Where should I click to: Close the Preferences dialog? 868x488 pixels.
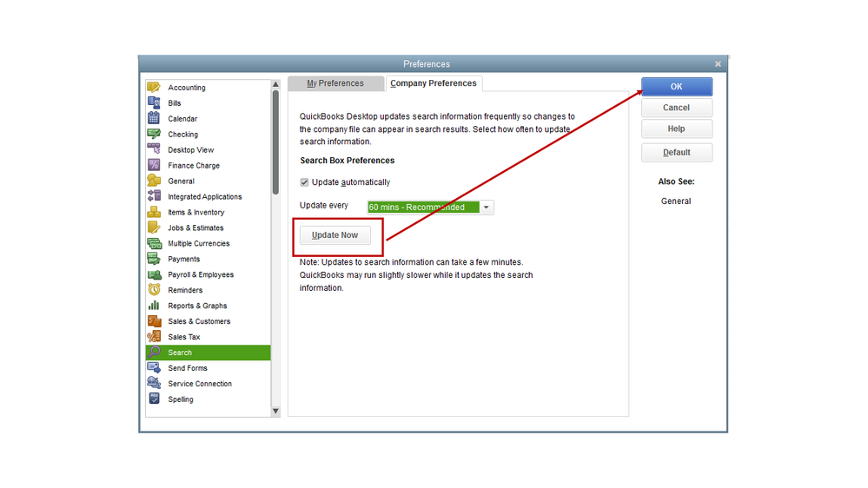(x=718, y=64)
